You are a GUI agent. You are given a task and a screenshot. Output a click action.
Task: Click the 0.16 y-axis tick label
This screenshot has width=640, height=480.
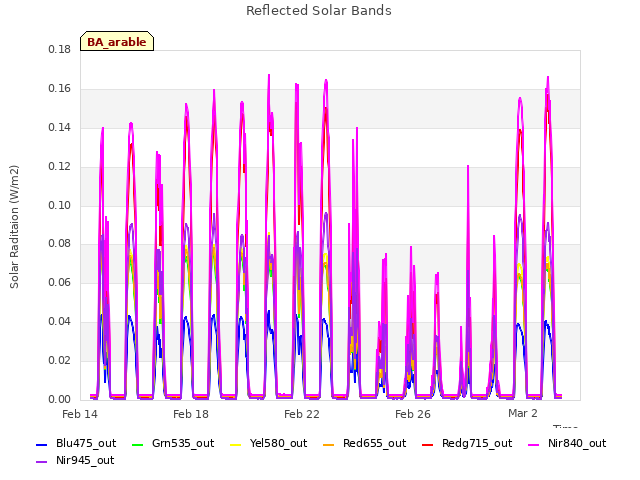pos(60,89)
